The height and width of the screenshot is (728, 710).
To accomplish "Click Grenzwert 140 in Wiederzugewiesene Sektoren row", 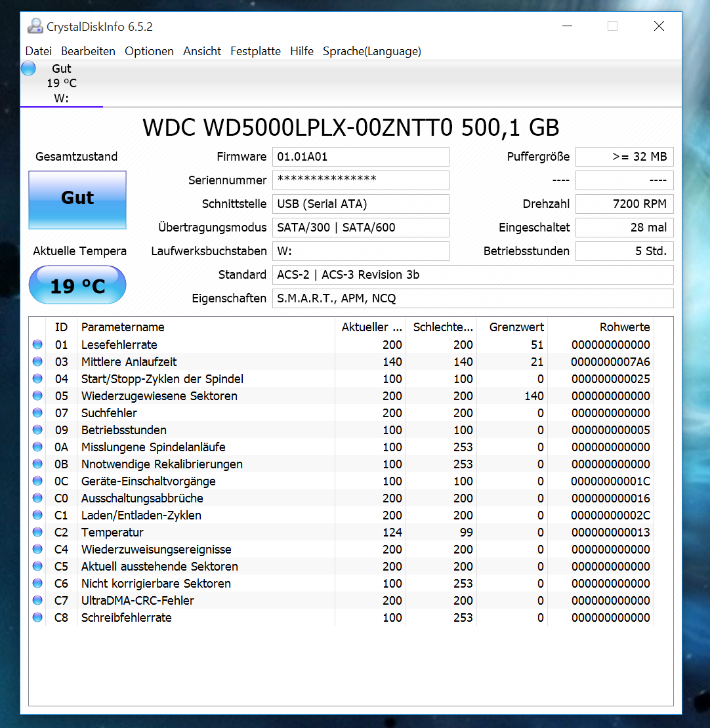I will [x=534, y=395].
